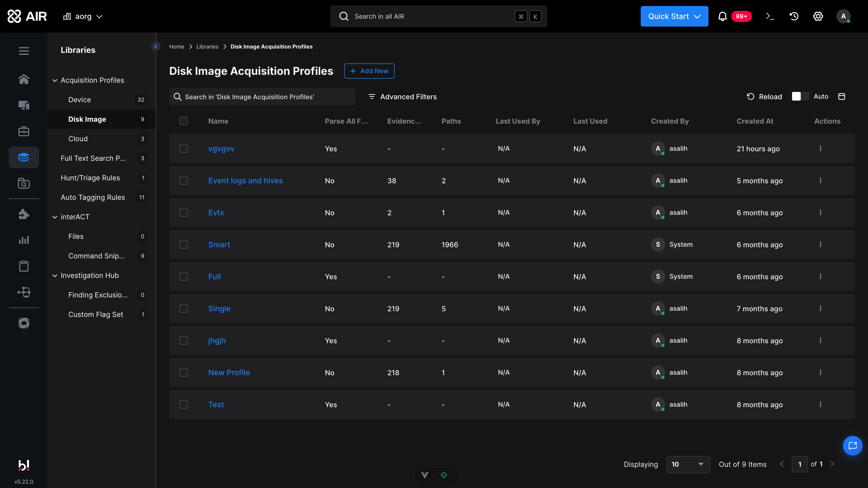Collapse the Libraries panel arrow
This screenshot has width=868, height=488.
click(x=156, y=46)
